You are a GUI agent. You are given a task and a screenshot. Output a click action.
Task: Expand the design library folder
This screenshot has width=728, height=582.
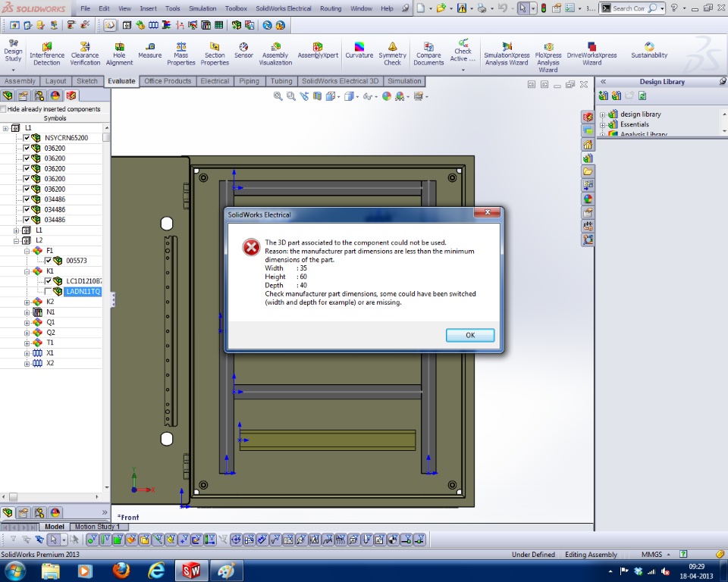(x=602, y=114)
